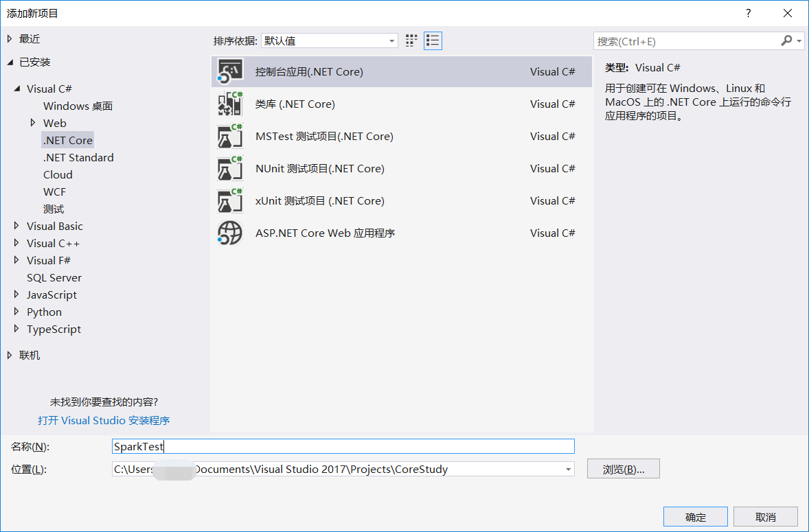Expand the TypeScript node

coord(16,328)
